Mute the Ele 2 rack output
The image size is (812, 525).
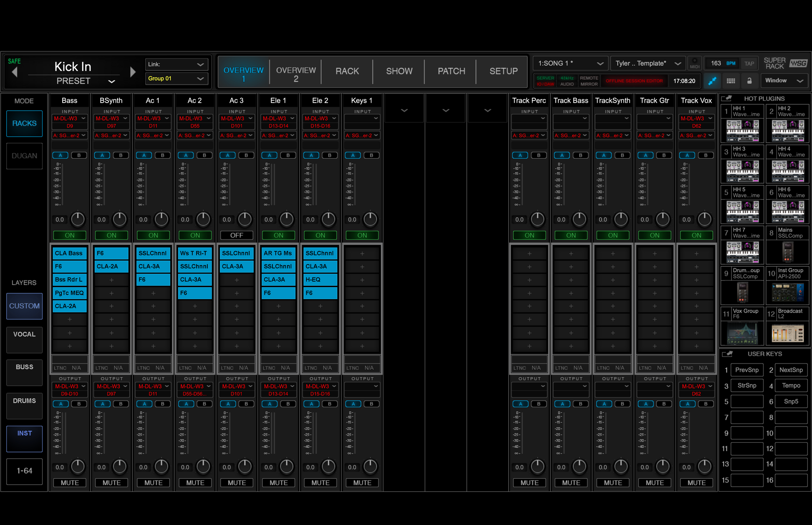point(320,483)
